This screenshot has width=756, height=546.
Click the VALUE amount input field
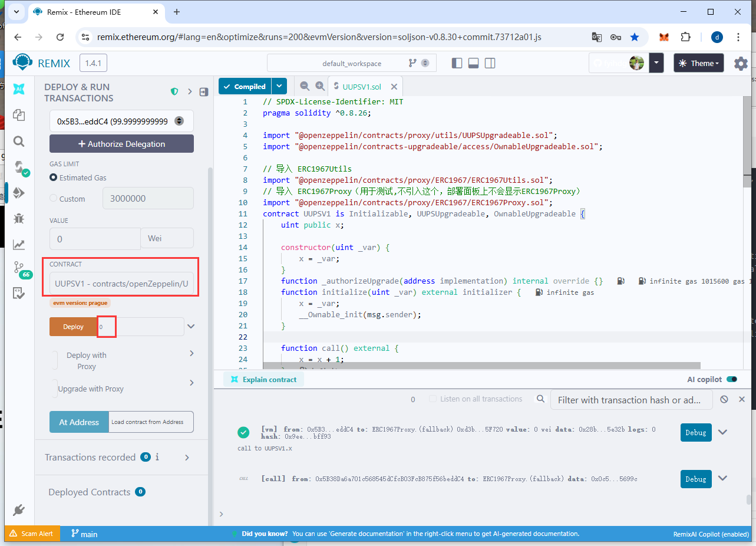coord(95,238)
